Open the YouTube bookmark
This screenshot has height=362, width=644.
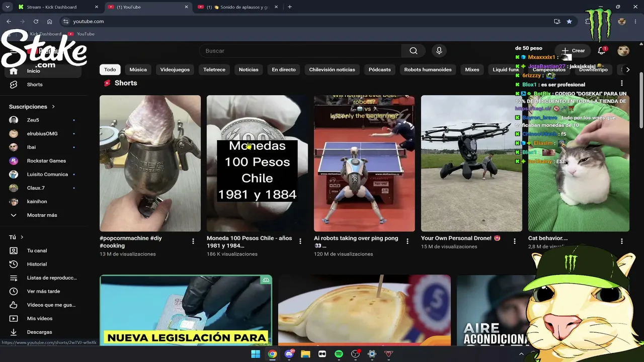(x=82, y=34)
